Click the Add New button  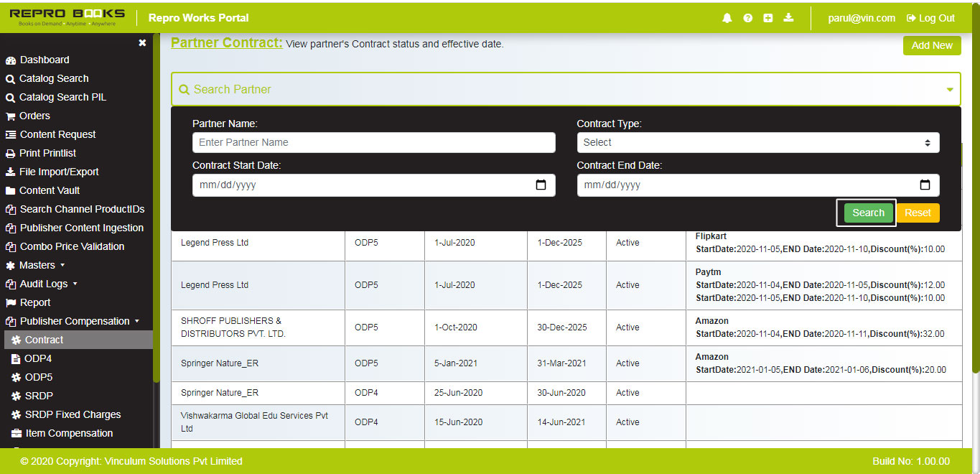[x=932, y=45]
